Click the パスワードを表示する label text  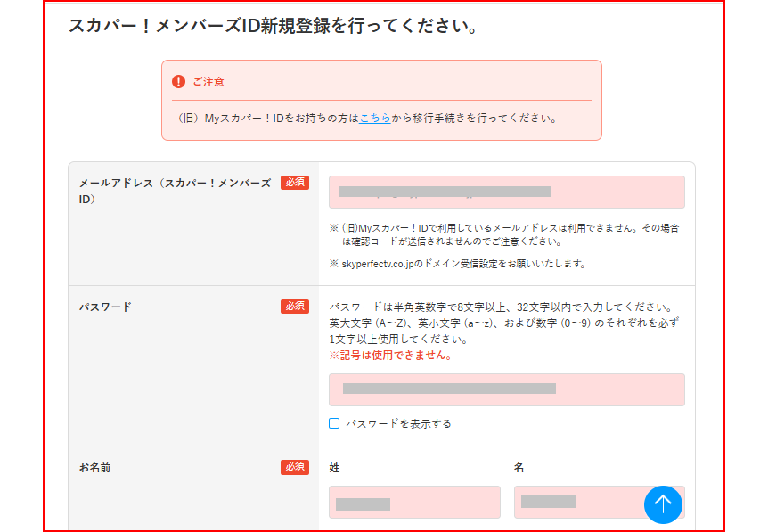[x=398, y=423]
